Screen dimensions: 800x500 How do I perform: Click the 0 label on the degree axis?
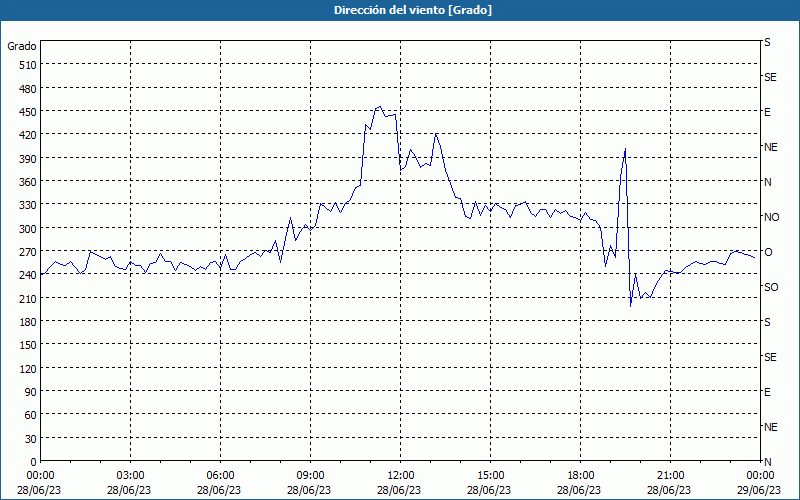pyautogui.click(x=34, y=462)
